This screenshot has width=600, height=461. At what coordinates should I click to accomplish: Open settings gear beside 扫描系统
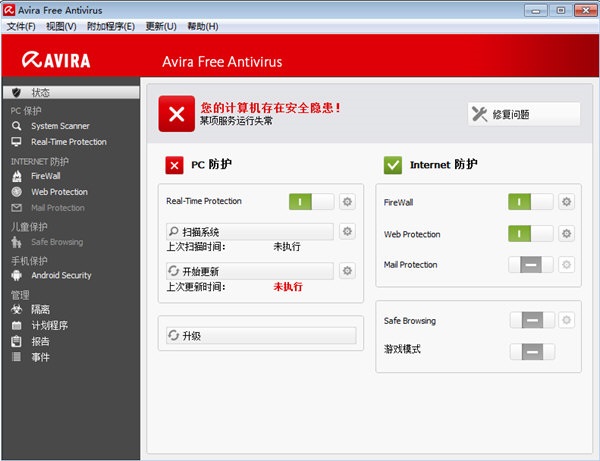[347, 231]
